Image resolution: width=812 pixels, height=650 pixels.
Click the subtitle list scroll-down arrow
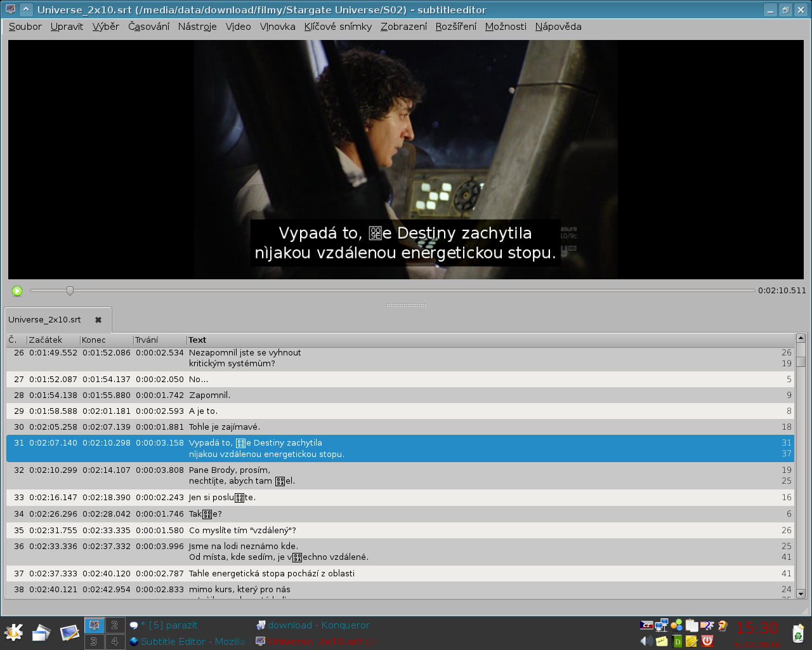click(801, 594)
